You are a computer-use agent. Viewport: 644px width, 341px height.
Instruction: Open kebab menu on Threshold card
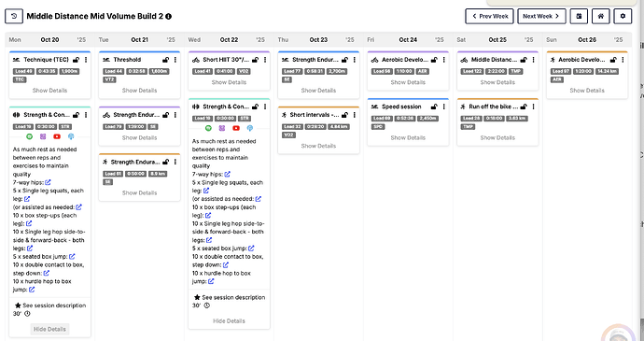(175, 60)
